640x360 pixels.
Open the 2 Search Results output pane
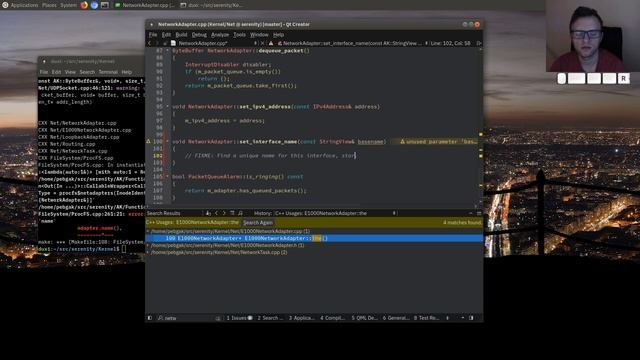pos(270,318)
